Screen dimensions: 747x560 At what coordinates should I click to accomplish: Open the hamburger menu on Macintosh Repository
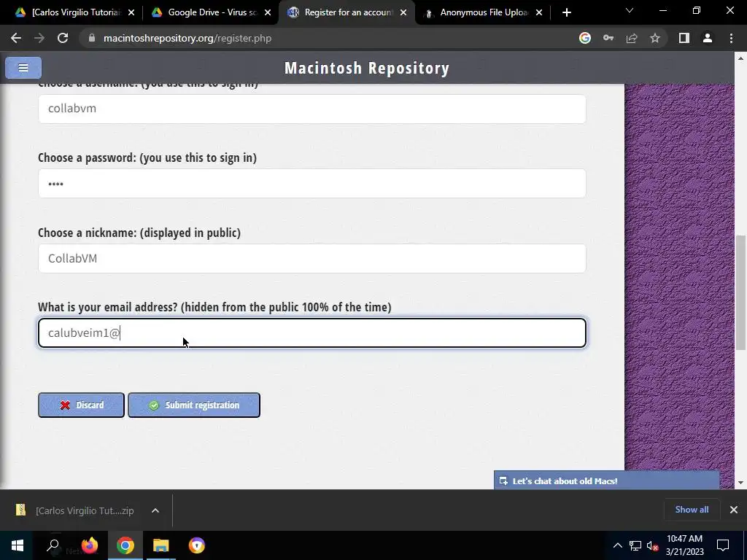(x=23, y=68)
